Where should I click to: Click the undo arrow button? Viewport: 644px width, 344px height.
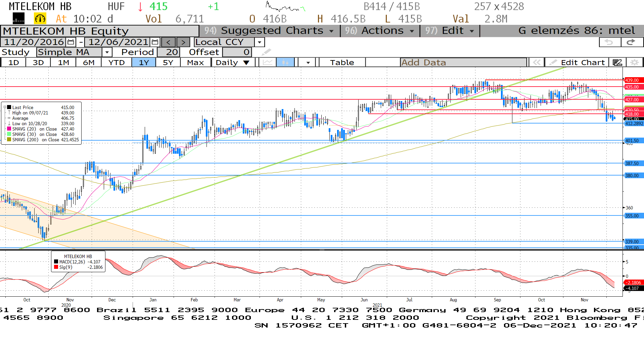[610, 42]
